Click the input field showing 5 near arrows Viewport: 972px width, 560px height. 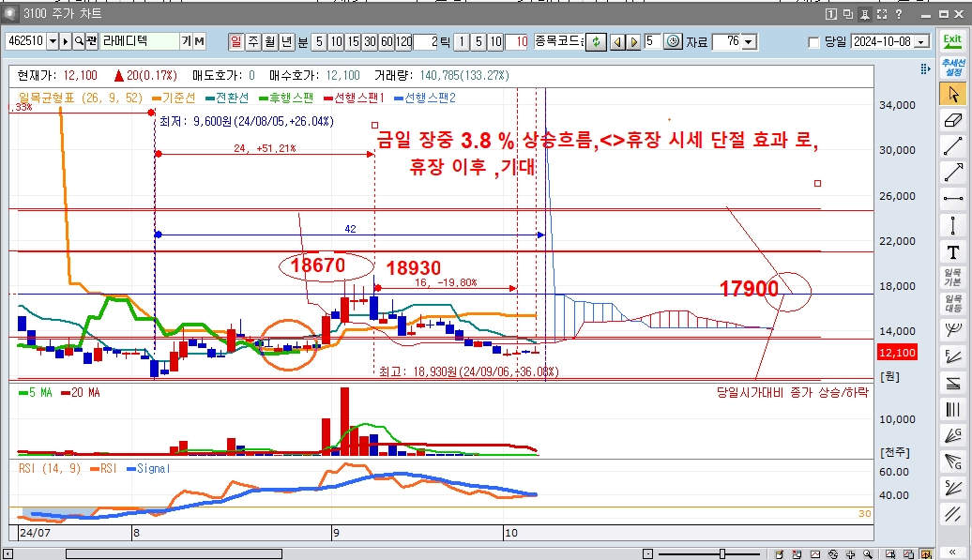point(653,41)
